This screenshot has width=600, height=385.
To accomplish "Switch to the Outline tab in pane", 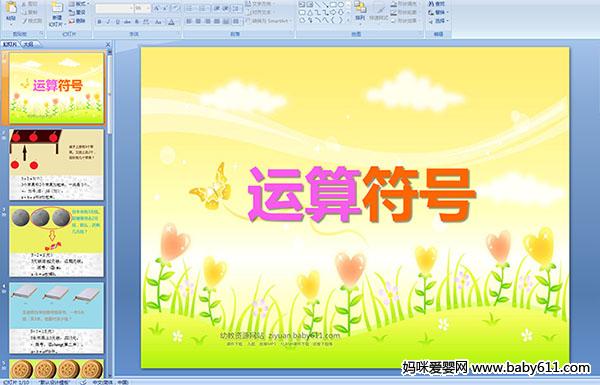I will coord(29,44).
